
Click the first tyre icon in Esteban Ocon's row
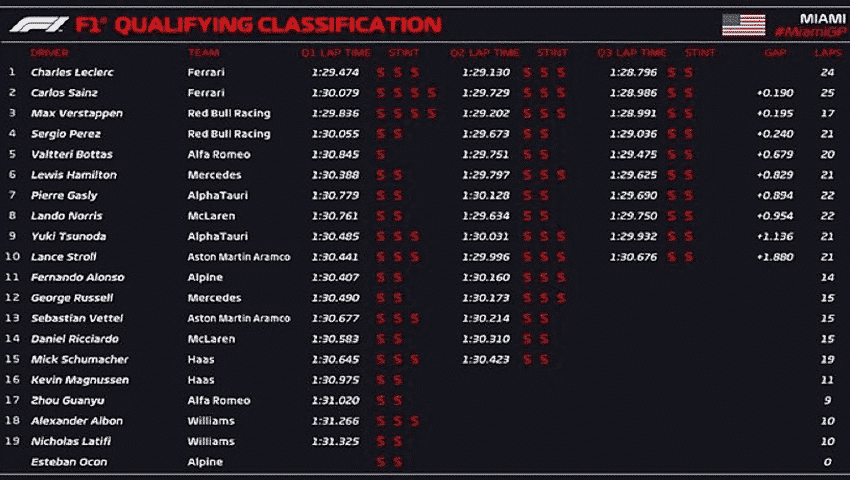tap(381, 462)
